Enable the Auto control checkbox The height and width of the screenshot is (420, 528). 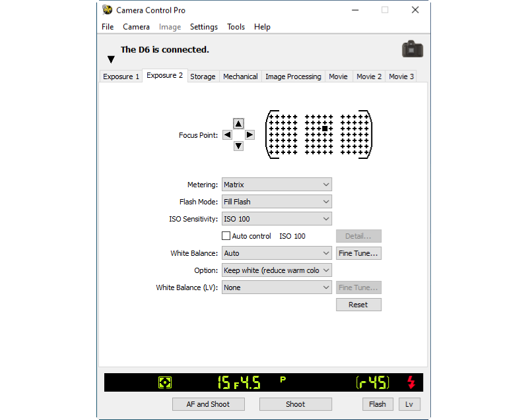(226, 236)
